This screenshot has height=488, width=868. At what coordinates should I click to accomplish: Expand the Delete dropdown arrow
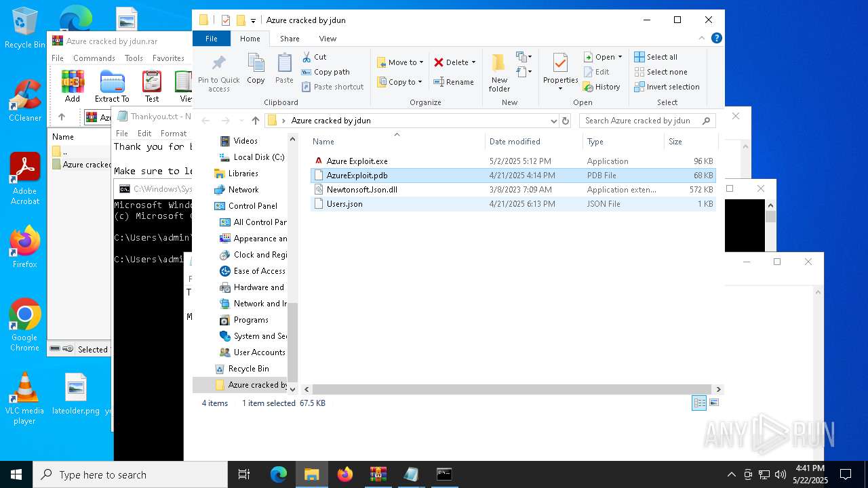pyautogui.click(x=473, y=62)
